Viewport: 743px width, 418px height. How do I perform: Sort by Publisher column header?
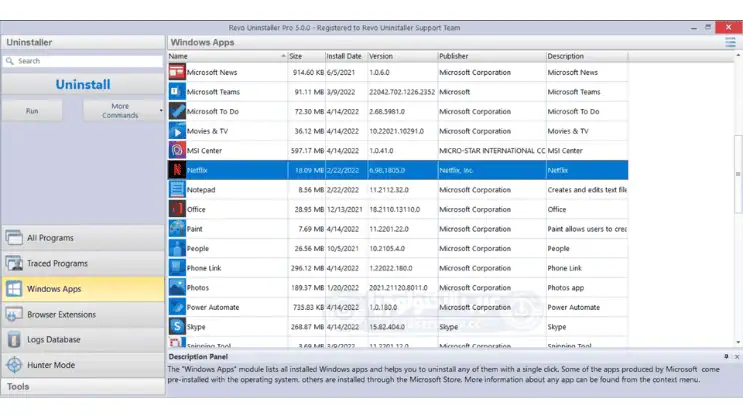[x=491, y=56]
